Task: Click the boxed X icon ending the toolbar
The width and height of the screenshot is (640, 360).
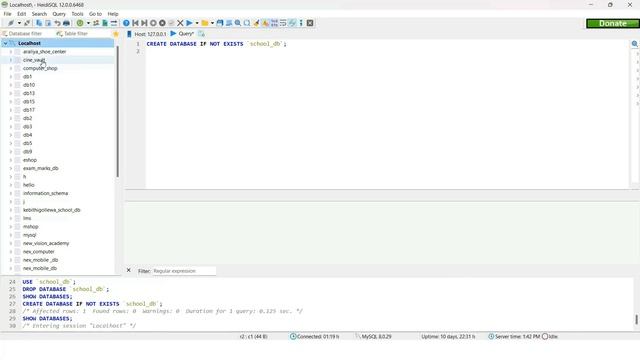Action: coord(310,23)
